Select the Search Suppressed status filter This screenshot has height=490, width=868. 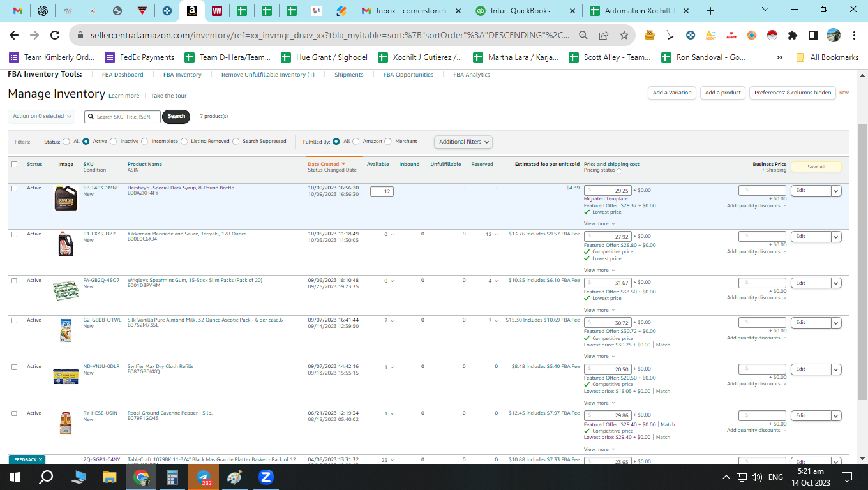[236, 142]
